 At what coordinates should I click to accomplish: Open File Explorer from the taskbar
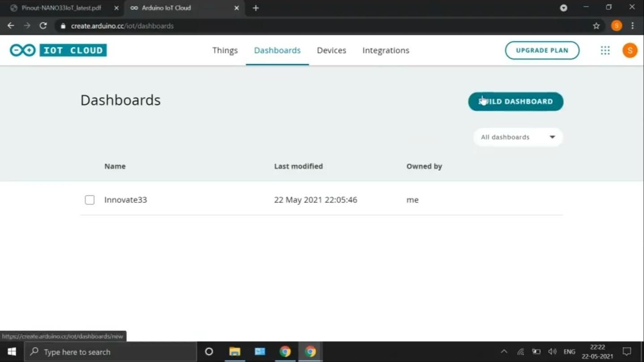point(234,352)
